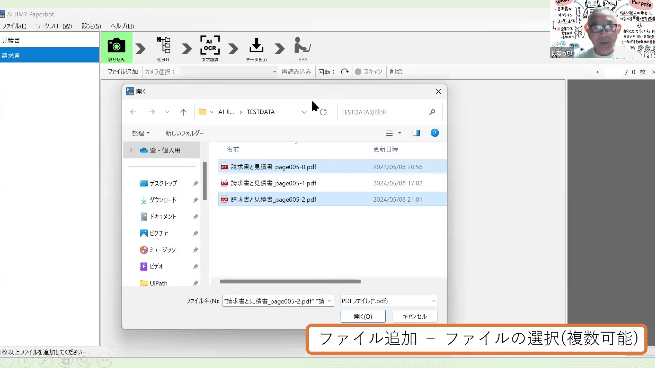Click 再読み込み in the toolbar
This screenshot has height=368, width=655.
point(296,72)
